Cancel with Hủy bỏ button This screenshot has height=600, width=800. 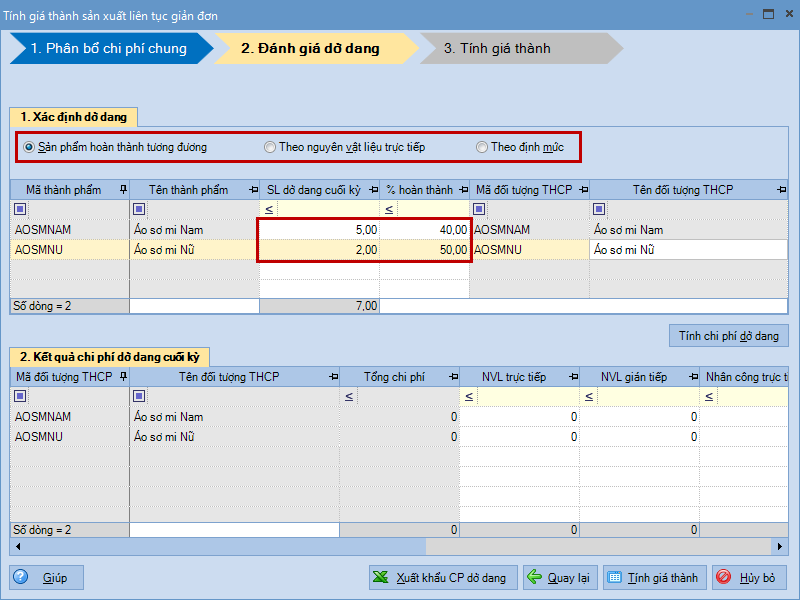click(749, 578)
